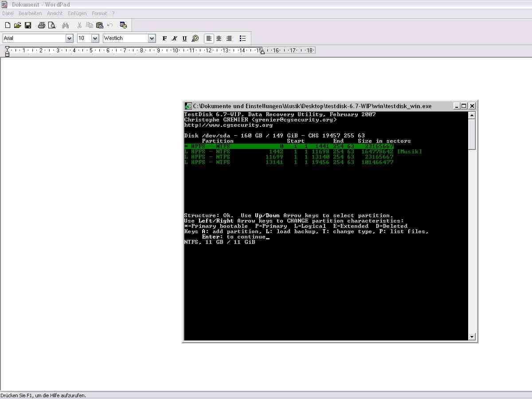Paste from clipboard icon in toolbar
532x399 pixels.
99,25
